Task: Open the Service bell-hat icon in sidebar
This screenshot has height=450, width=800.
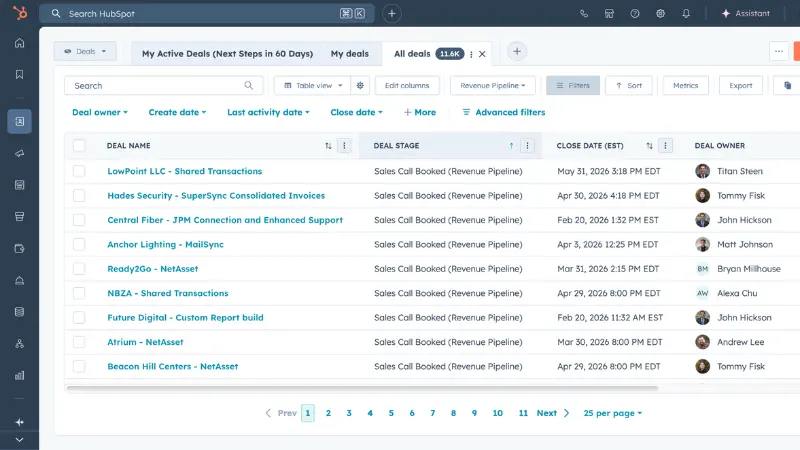Action: [19, 280]
